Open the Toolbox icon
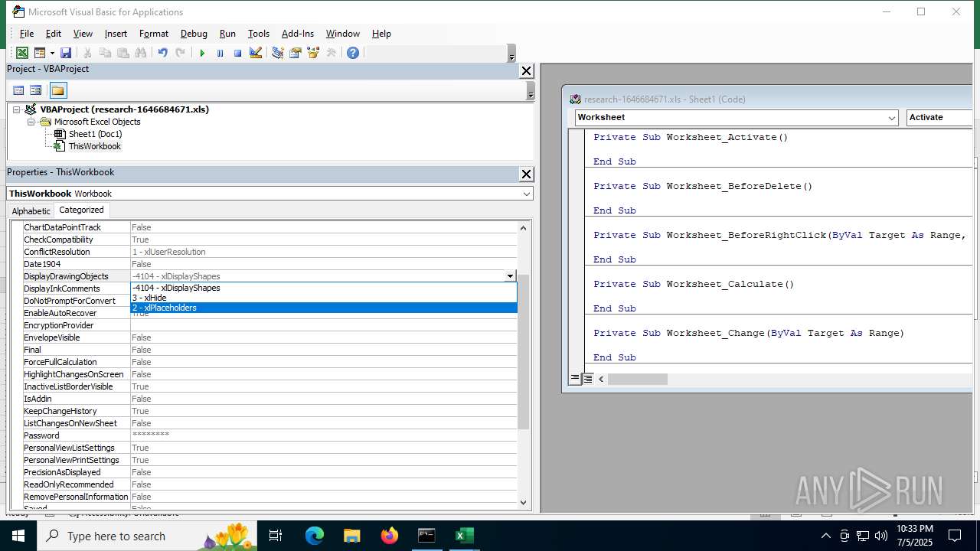Viewport: 980px width, 551px height. tap(331, 53)
